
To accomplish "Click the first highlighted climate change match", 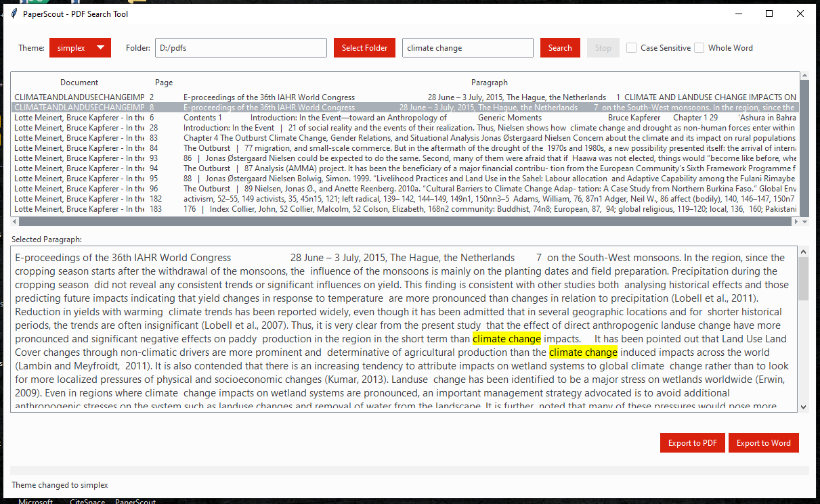I will pos(506,339).
